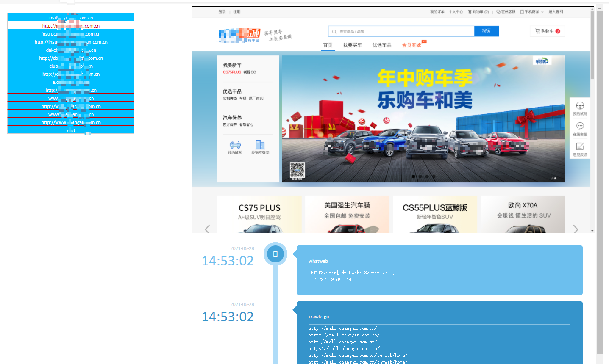609x364 pixels.
Task: Click the inner page scrollbar down arrow
Action: pos(592,231)
